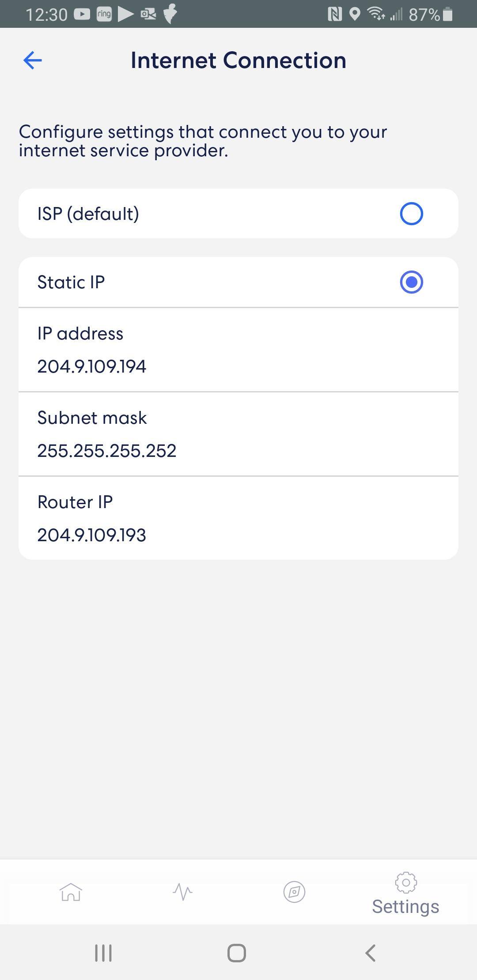Tap the Android system back chevron
This screenshot has height=980, width=477.
click(x=371, y=953)
